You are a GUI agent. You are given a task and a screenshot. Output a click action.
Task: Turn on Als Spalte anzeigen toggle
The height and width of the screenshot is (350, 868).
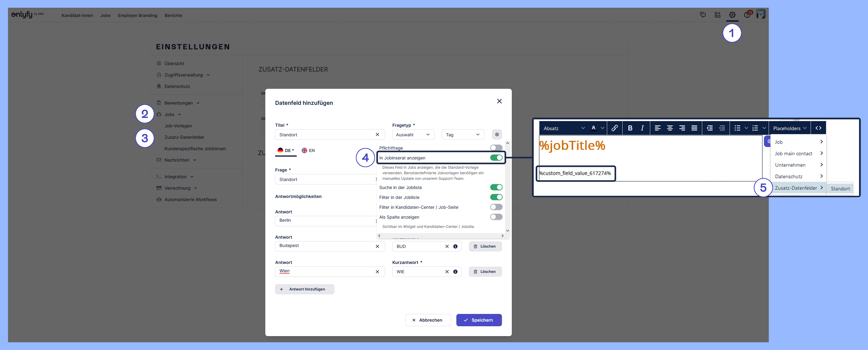(496, 217)
